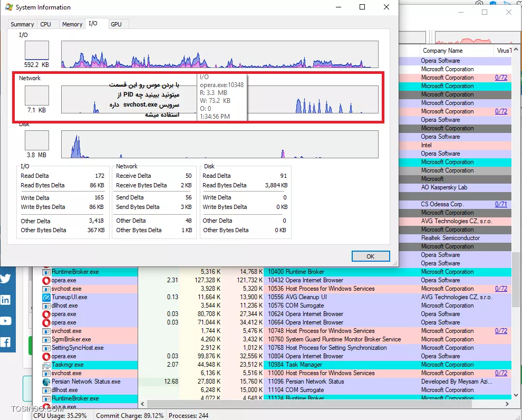
Task: Click the 'Receive Bytes Delta' label in Network stats
Action: [x=141, y=186]
